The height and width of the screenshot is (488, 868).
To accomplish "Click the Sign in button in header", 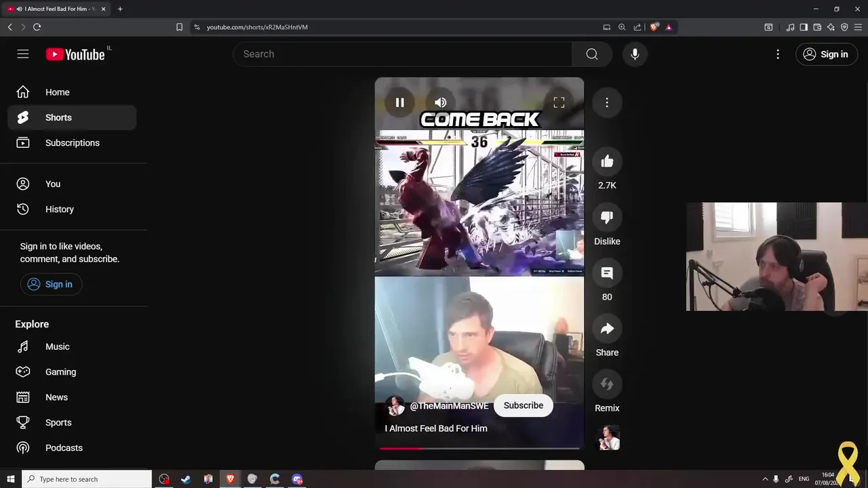I will (x=825, y=54).
